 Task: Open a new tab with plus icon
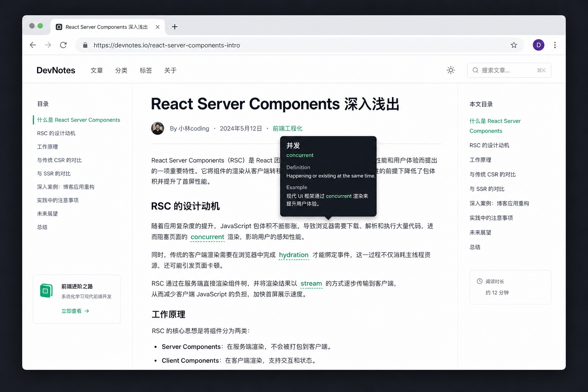[x=175, y=27]
